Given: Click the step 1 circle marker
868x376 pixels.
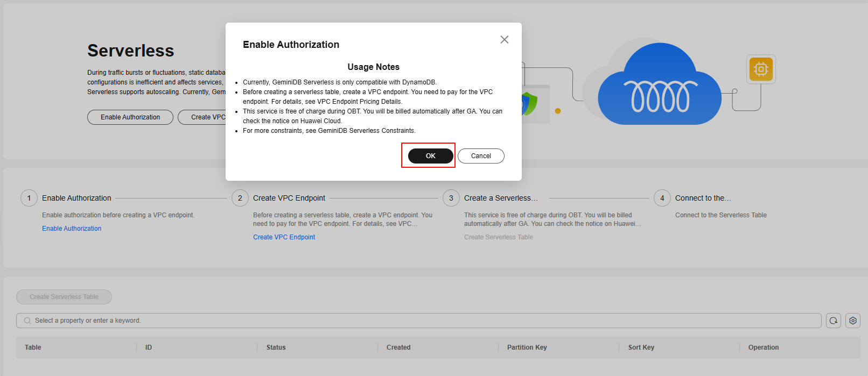Looking at the screenshot, I should 29,198.
